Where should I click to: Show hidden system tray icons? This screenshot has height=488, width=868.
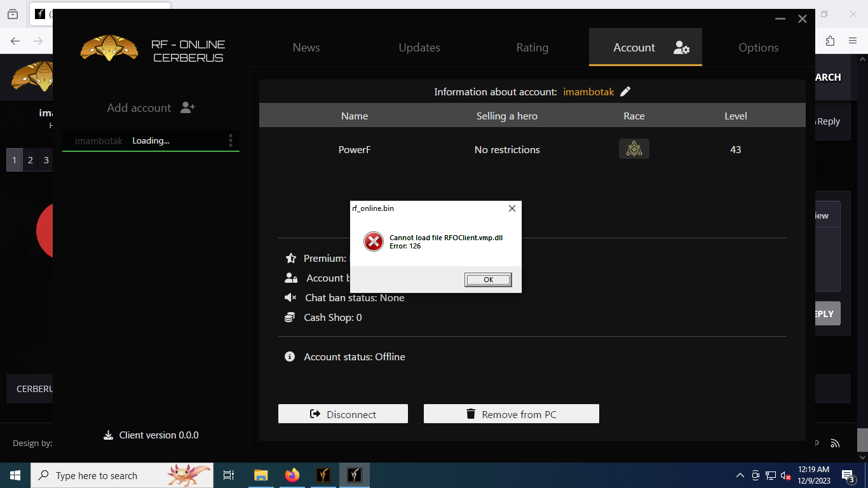tap(740, 475)
